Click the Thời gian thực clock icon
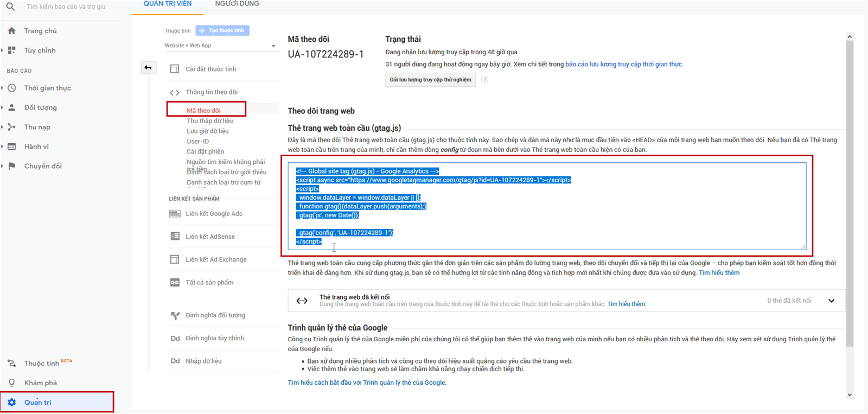This screenshot has height=414, width=868. (x=12, y=88)
